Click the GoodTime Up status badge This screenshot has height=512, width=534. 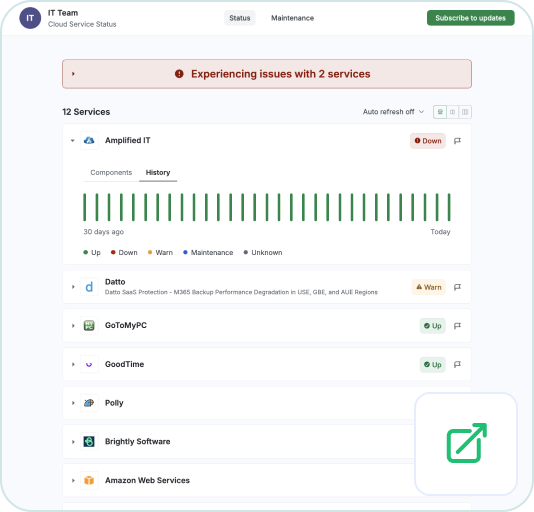[x=433, y=365]
